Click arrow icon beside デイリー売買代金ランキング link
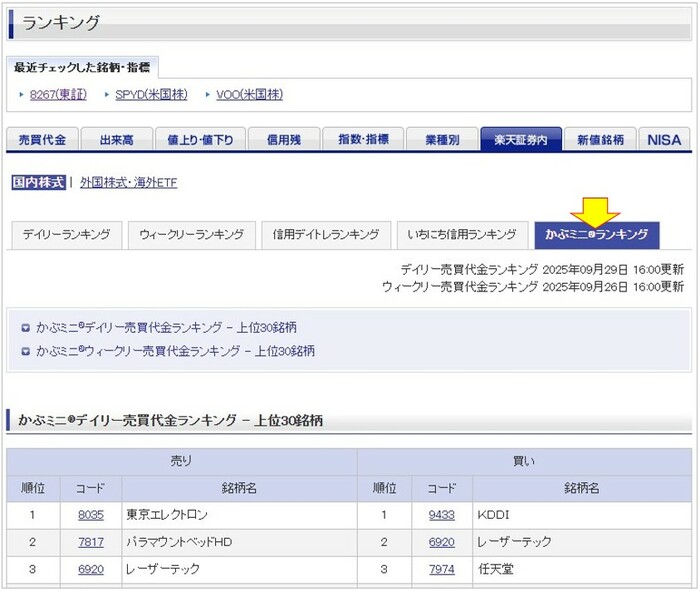 [25, 328]
